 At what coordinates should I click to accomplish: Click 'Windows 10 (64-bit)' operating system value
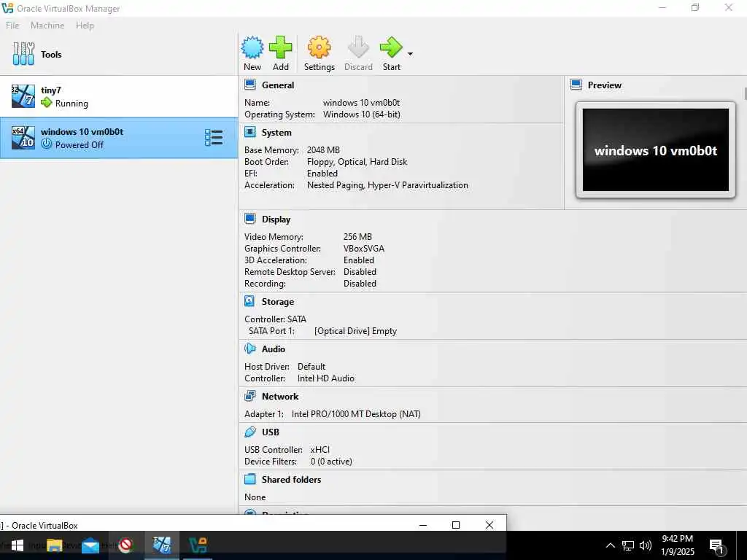click(x=362, y=114)
